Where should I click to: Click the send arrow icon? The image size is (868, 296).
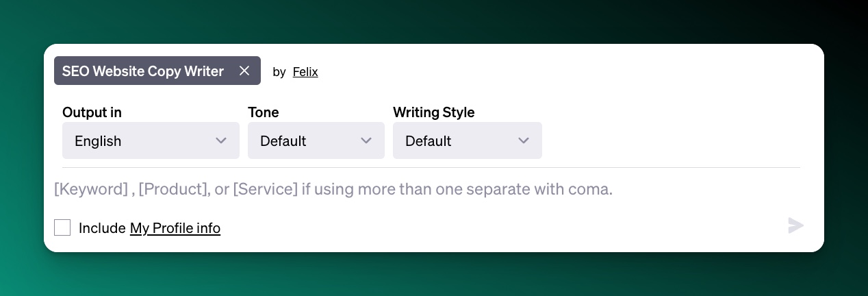[x=795, y=225]
